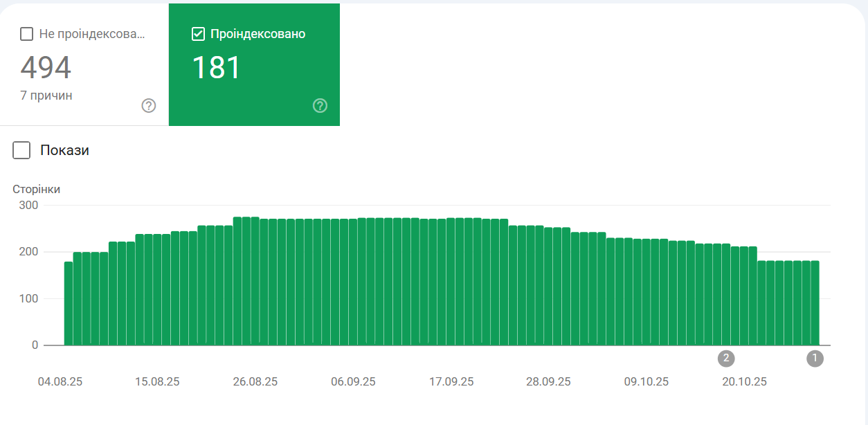868x425 pixels.
Task: Click the 26.08.25 date label
Action: pos(255,381)
